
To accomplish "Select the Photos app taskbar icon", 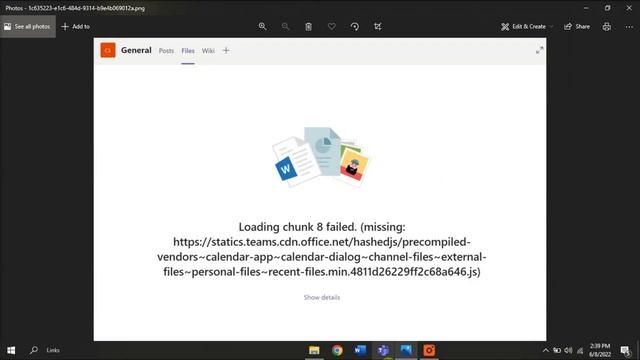I will click(406, 350).
